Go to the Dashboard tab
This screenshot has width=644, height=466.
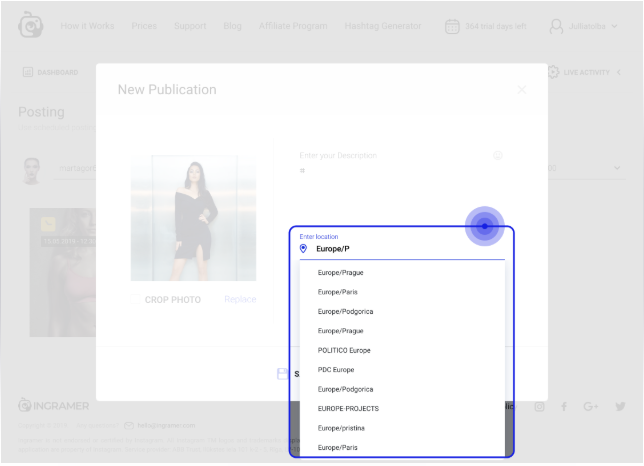(58, 72)
